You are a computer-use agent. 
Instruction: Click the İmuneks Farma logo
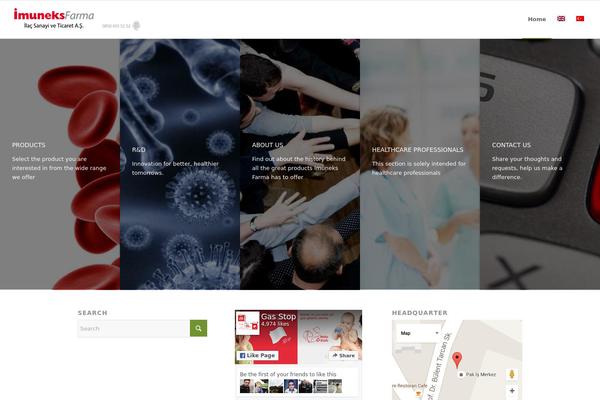(x=54, y=19)
